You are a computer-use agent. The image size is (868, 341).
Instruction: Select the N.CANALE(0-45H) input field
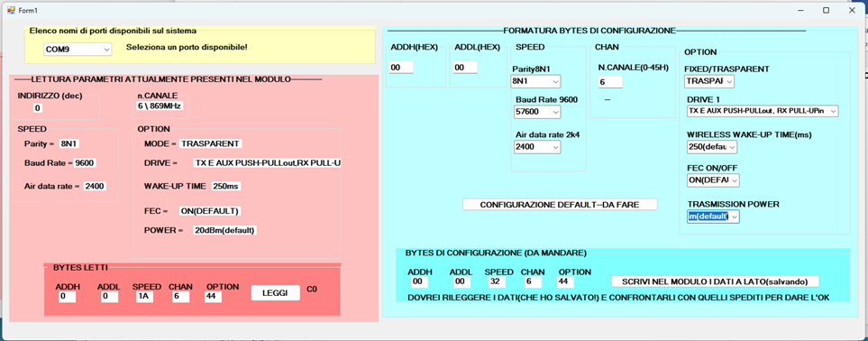coord(610,82)
